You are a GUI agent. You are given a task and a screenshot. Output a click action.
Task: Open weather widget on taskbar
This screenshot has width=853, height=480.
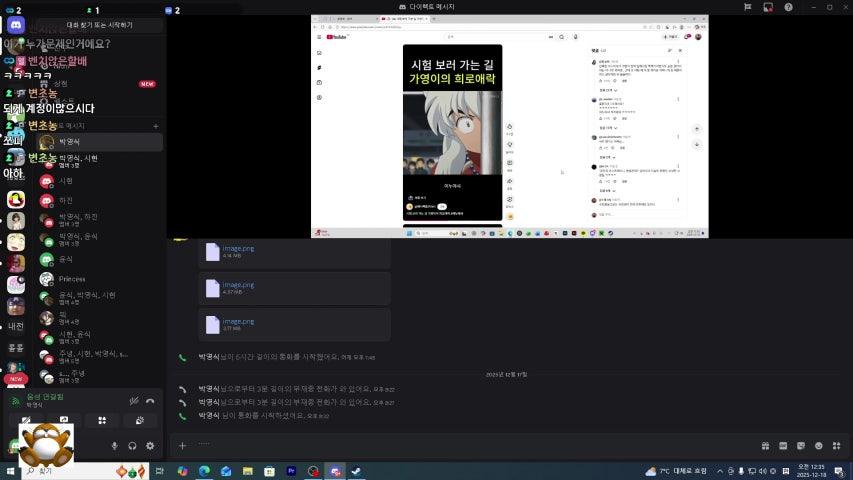coord(676,471)
